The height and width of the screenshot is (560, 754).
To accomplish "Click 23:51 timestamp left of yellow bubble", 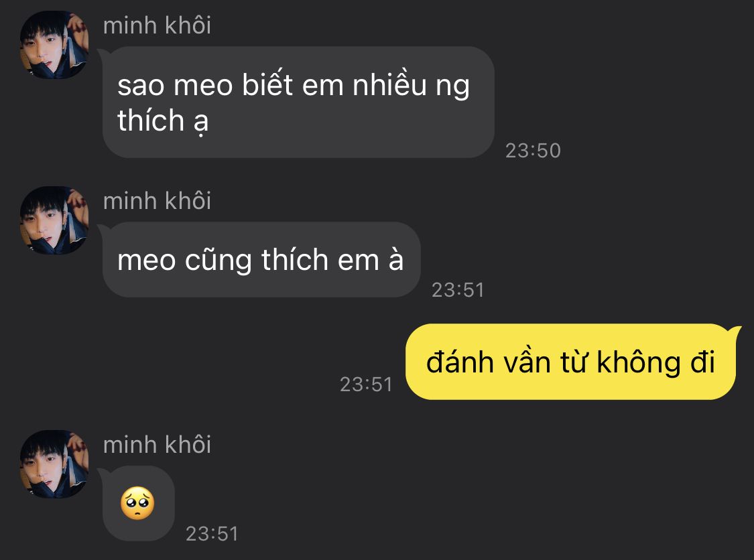I will 366,384.
